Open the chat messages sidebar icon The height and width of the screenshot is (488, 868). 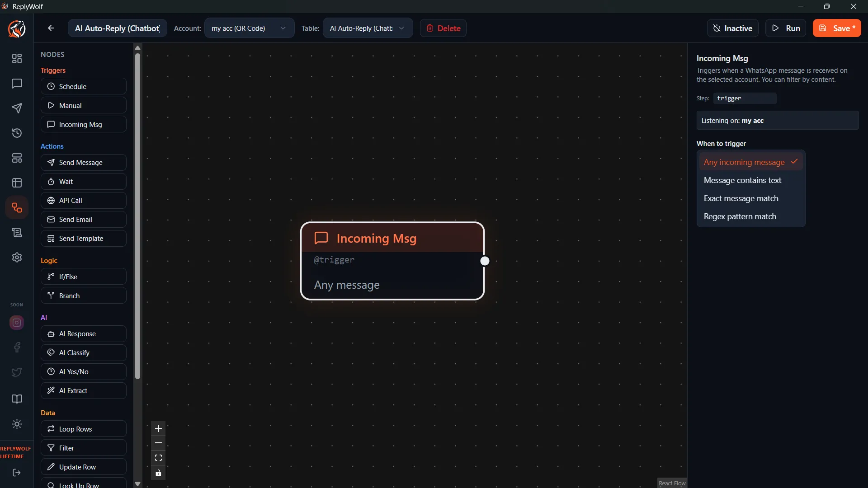tap(17, 84)
